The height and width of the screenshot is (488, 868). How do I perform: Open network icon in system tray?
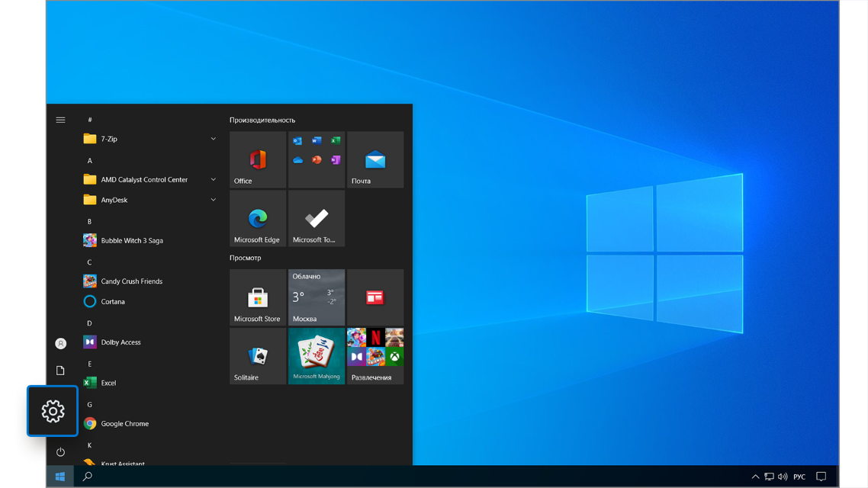point(770,477)
